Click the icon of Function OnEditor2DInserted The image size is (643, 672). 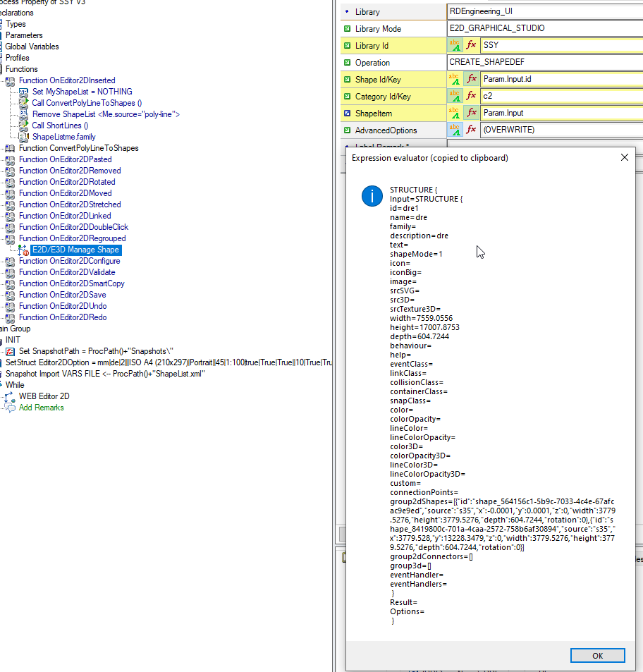[x=10, y=80]
